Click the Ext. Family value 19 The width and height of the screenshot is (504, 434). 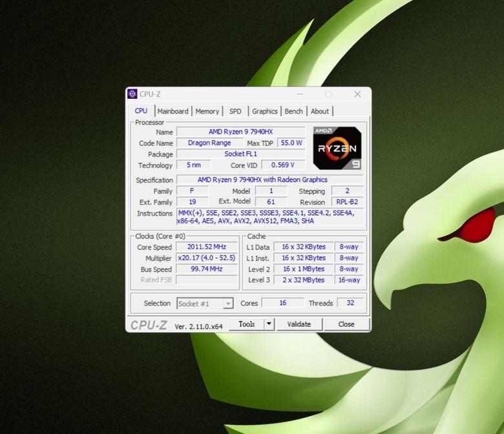tap(193, 201)
